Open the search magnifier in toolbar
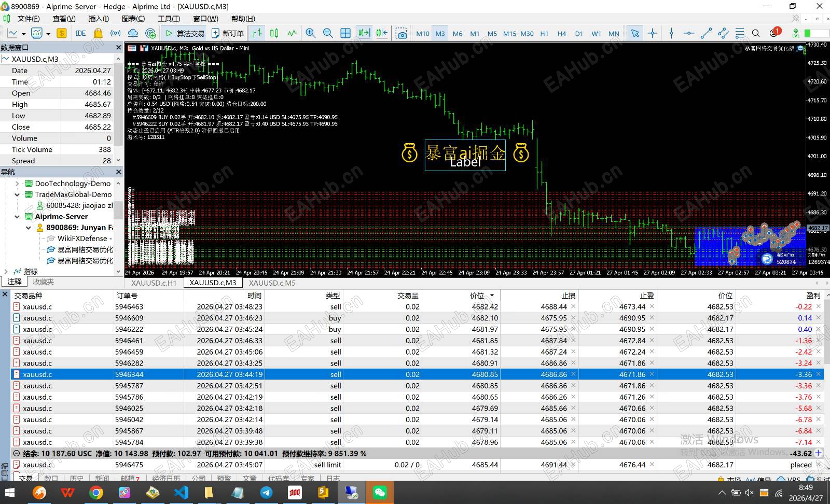The image size is (830, 504). point(756,33)
